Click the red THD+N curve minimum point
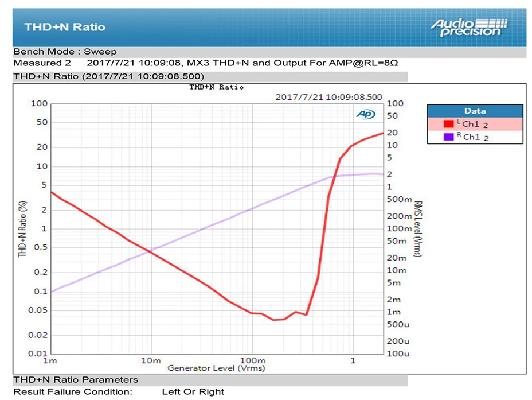Viewport: 532px width, 400px height. [274, 320]
